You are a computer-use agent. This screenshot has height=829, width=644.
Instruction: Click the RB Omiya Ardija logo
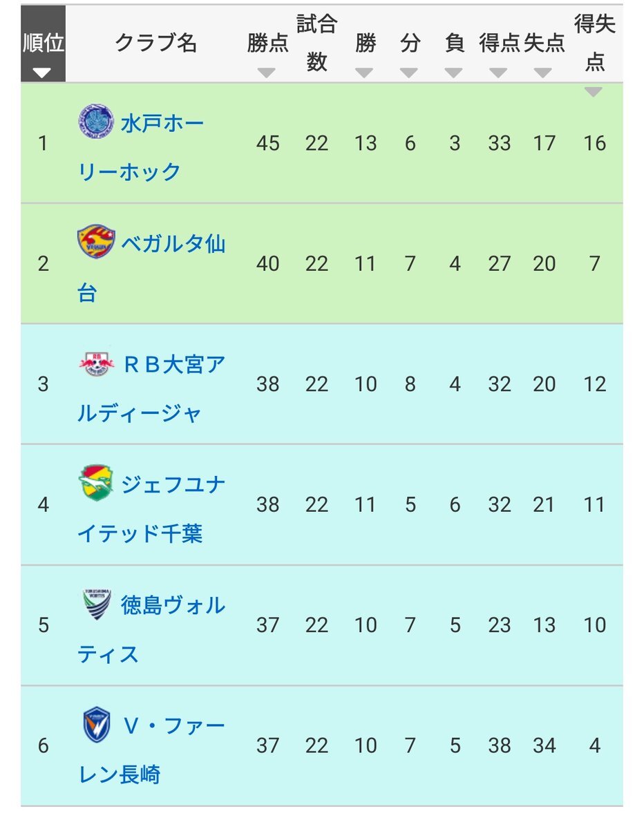(95, 362)
